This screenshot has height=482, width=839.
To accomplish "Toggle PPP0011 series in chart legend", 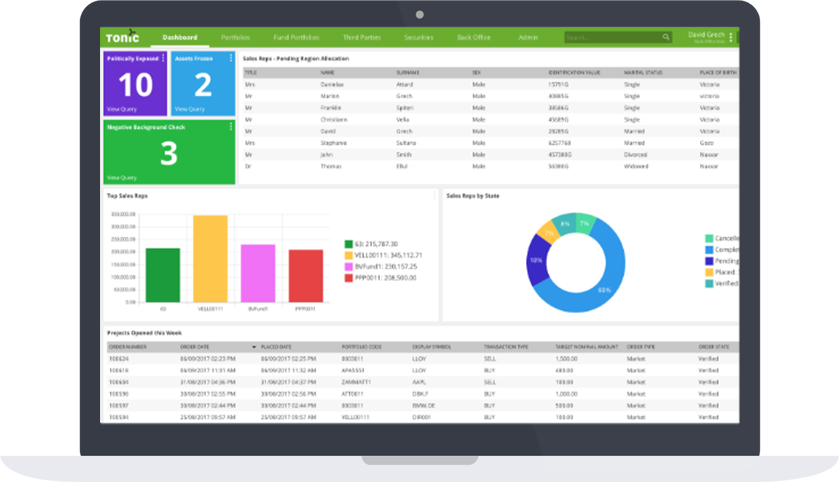I will (347, 279).
